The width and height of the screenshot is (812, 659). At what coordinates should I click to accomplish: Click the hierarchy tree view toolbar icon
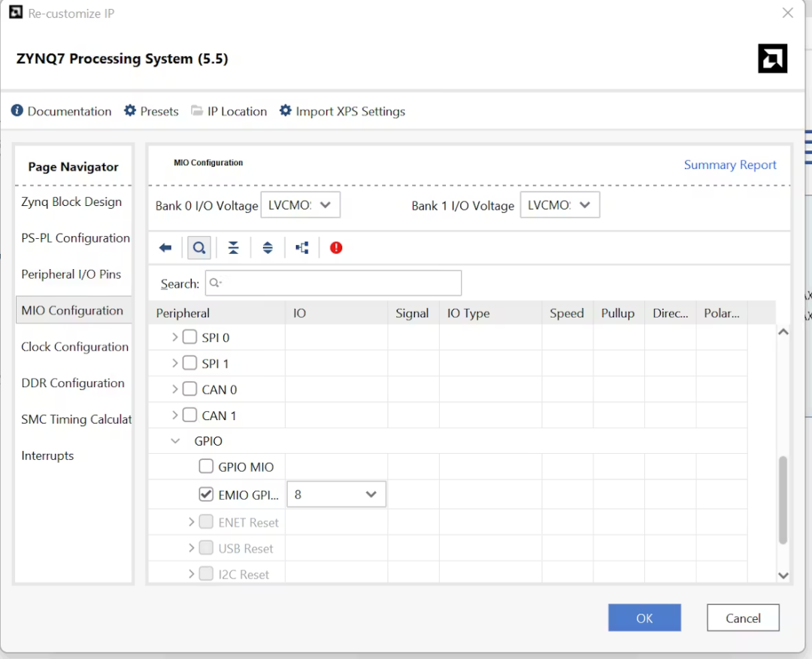302,248
